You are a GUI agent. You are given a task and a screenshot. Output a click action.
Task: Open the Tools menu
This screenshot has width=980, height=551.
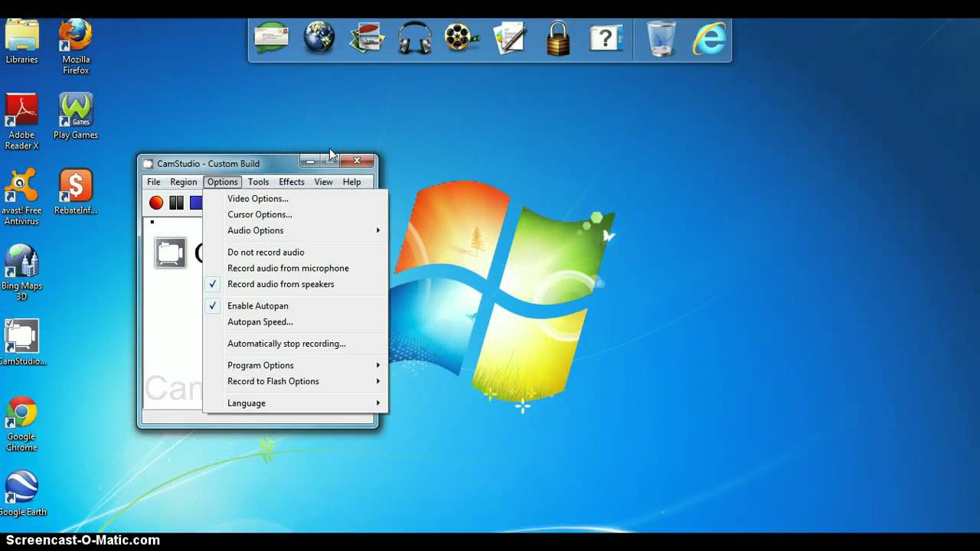[x=258, y=182]
